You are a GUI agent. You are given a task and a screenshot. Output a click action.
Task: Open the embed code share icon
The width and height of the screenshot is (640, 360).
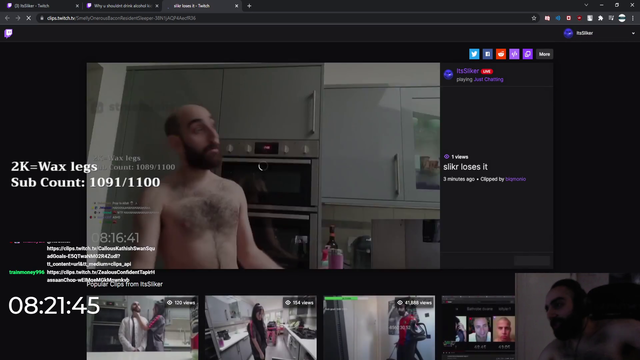514,54
